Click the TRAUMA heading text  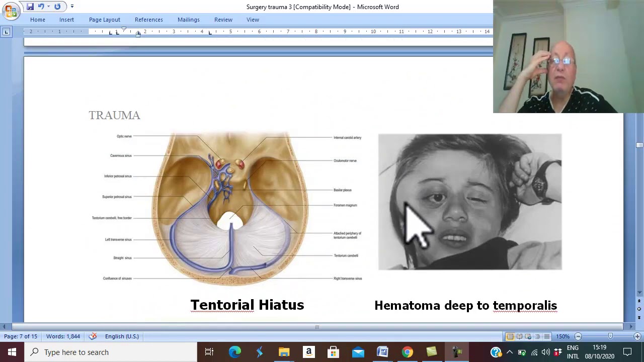[115, 115]
